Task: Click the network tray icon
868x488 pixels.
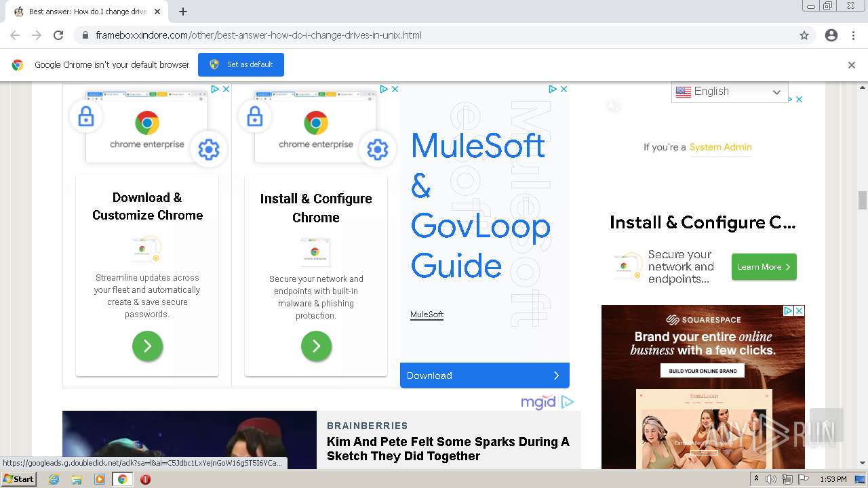Action: [x=787, y=479]
